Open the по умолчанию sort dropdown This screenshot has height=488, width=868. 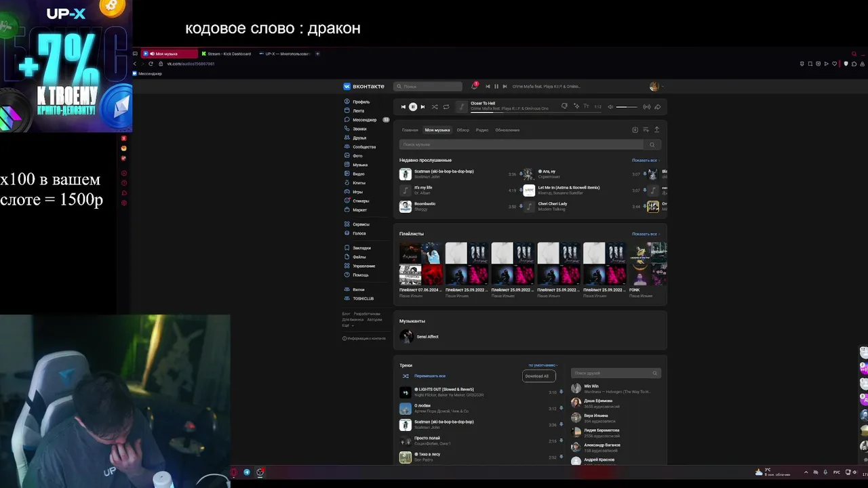(x=542, y=365)
